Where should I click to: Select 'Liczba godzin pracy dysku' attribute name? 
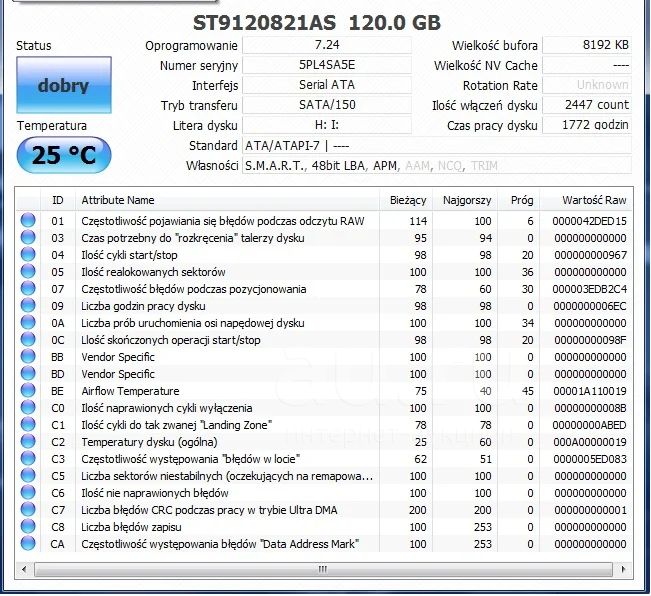tap(143, 306)
